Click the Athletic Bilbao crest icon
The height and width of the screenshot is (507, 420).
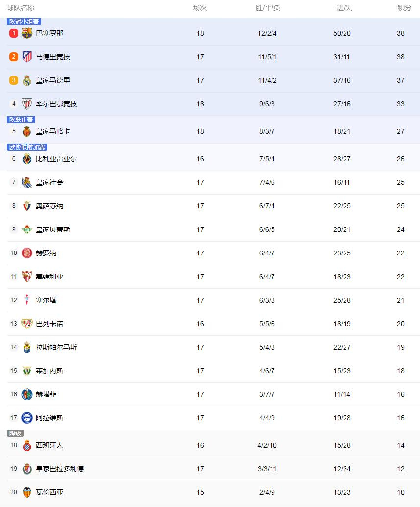(27, 104)
